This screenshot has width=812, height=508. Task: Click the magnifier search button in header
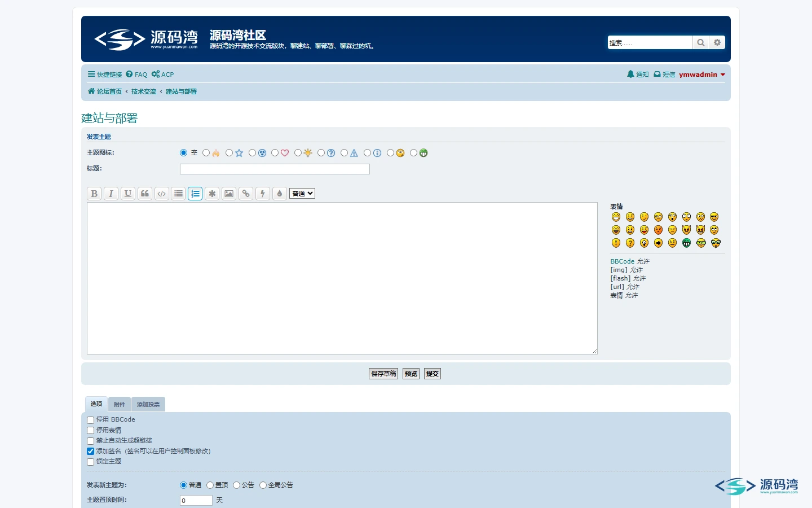[x=700, y=42]
